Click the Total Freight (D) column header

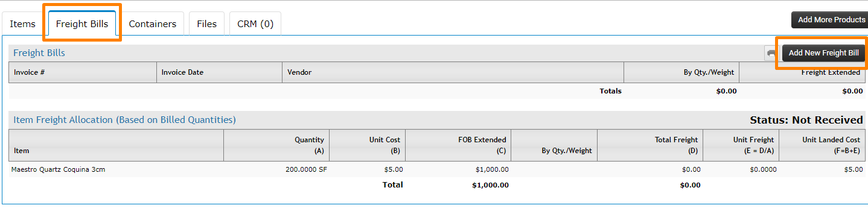[x=650, y=145]
